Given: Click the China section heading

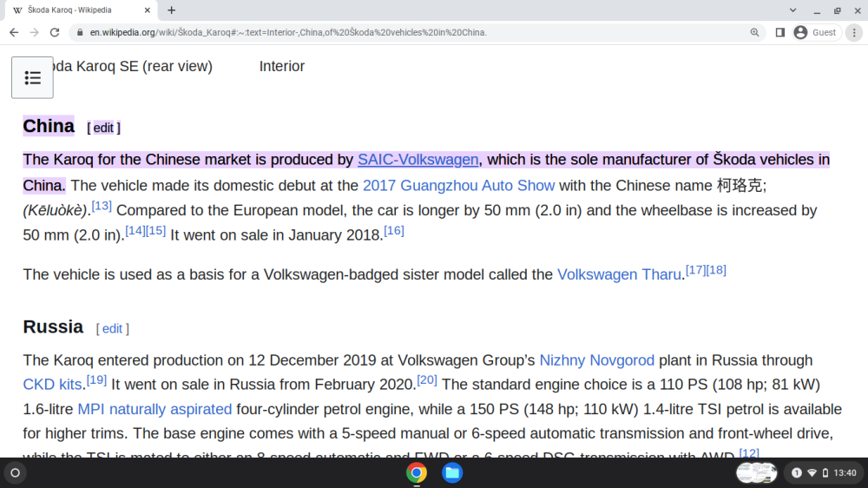Looking at the screenshot, I should point(49,126).
